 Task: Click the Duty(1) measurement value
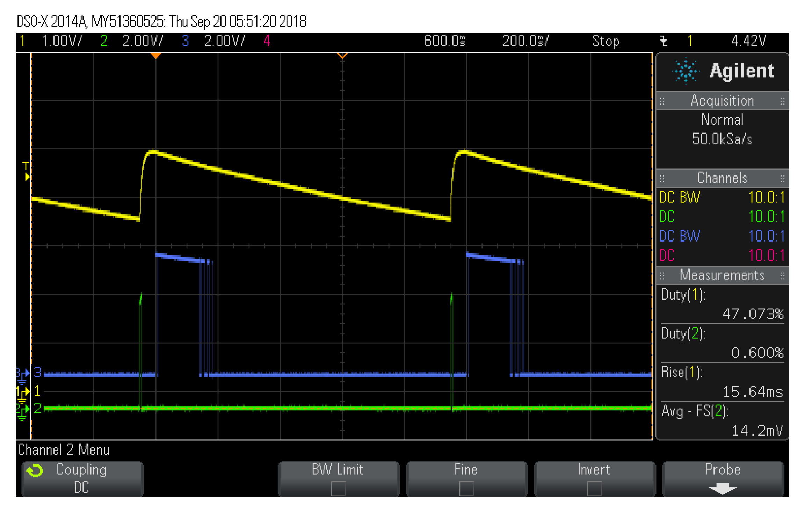(753, 314)
